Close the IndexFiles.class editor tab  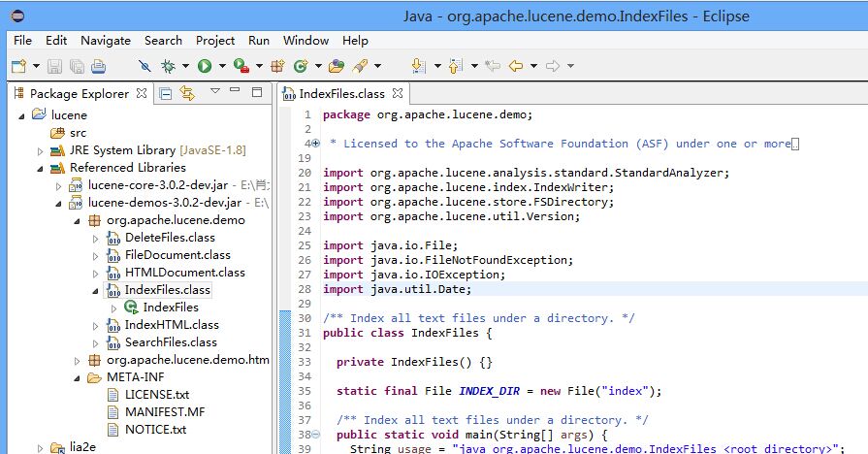point(398,93)
